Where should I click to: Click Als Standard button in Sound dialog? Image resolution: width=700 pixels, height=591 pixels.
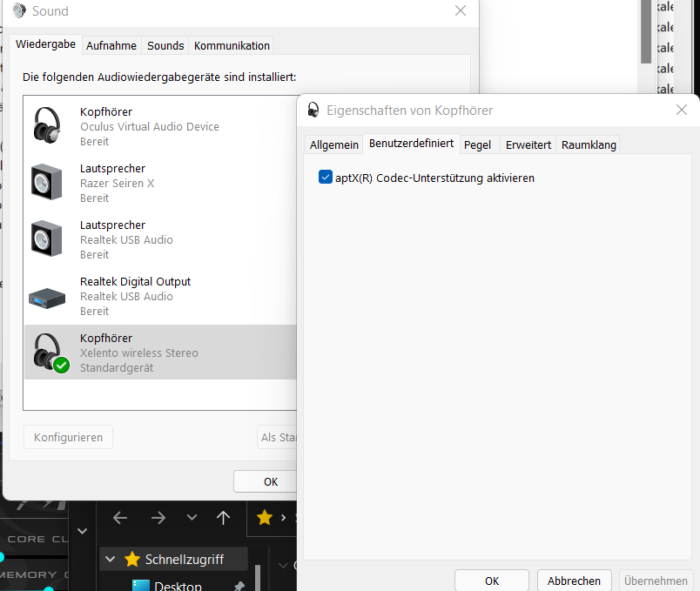(277, 437)
